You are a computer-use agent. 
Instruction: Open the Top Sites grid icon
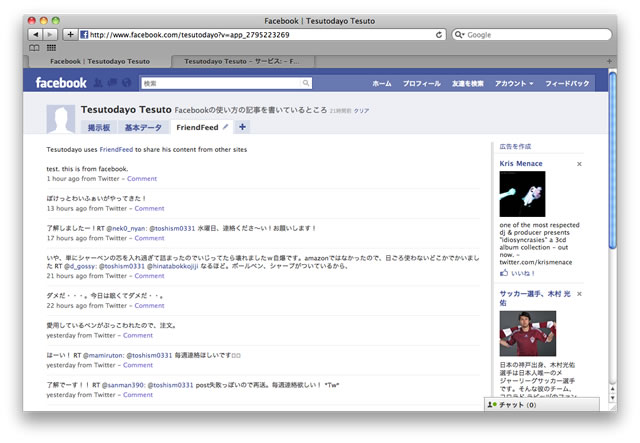51,48
